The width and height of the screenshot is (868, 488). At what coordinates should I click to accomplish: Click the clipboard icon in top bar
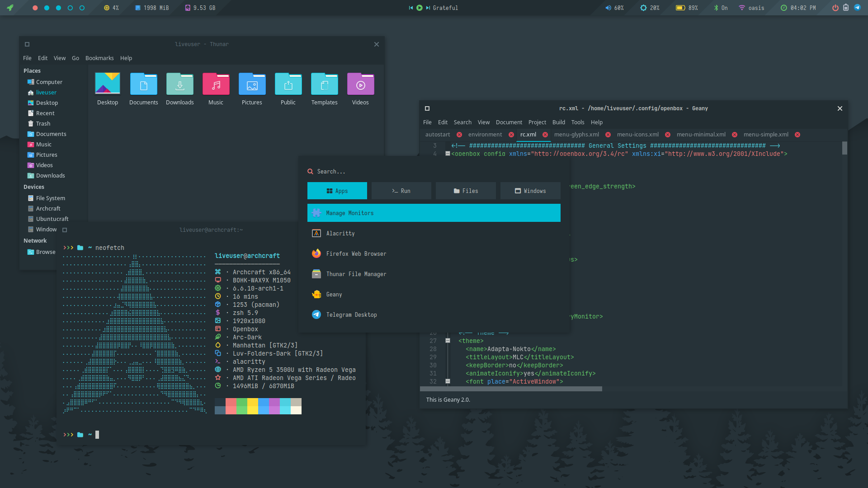(x=846, y=8)
